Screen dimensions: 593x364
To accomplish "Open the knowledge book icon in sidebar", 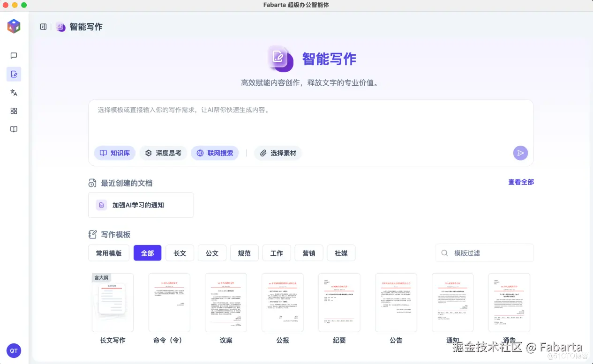I will [x=14, y=129].
